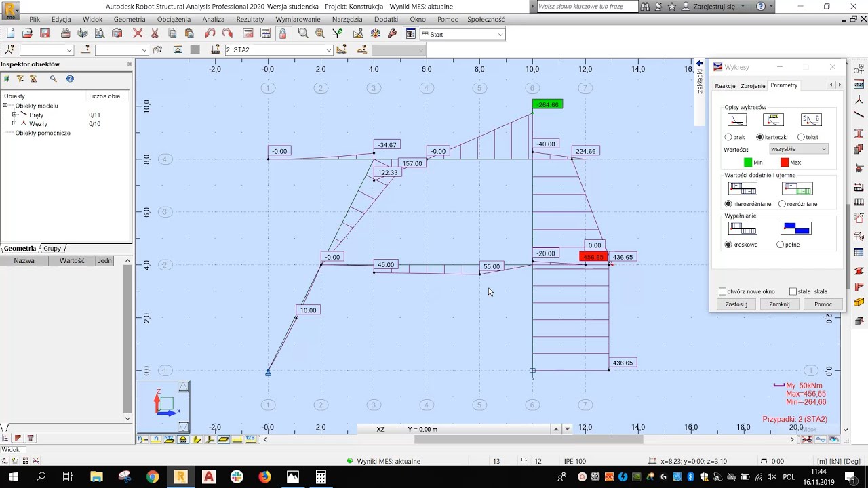
Task: Click the horizontal scrollbar under the view
Action: pos(528,439)
